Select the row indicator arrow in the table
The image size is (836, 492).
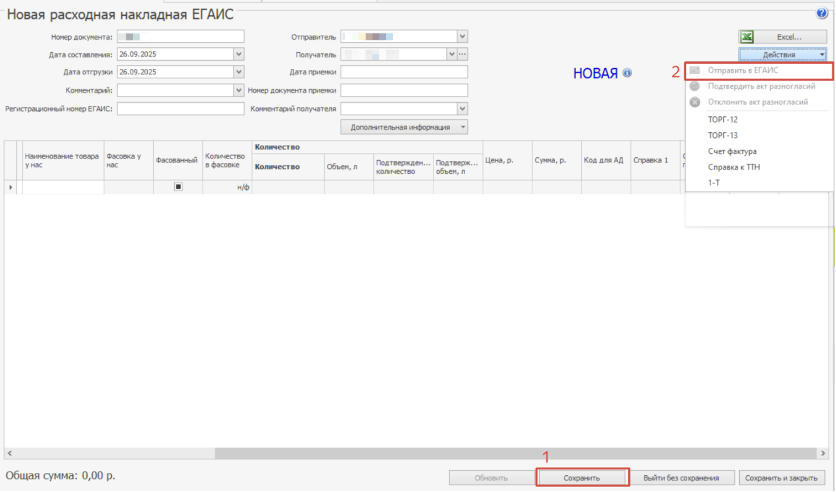(x=11, y=187)
